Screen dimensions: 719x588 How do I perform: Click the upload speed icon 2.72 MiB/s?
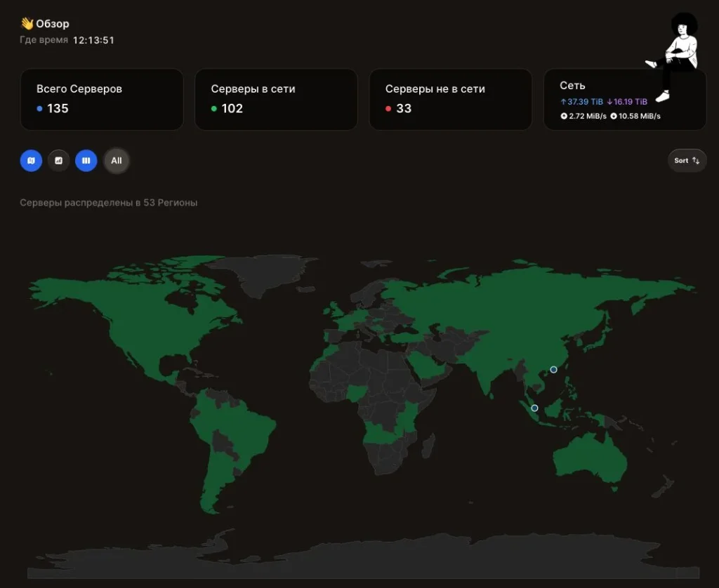(564, 116)
